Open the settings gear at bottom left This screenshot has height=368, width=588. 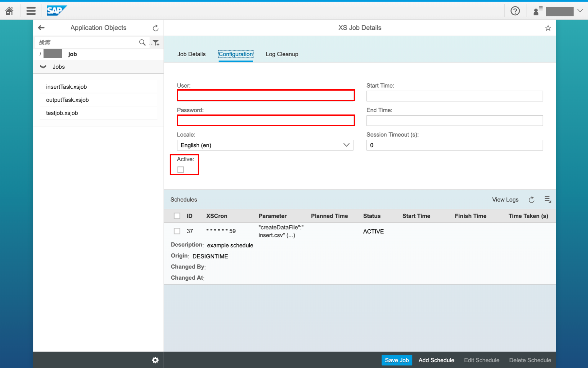coord(155,360)
